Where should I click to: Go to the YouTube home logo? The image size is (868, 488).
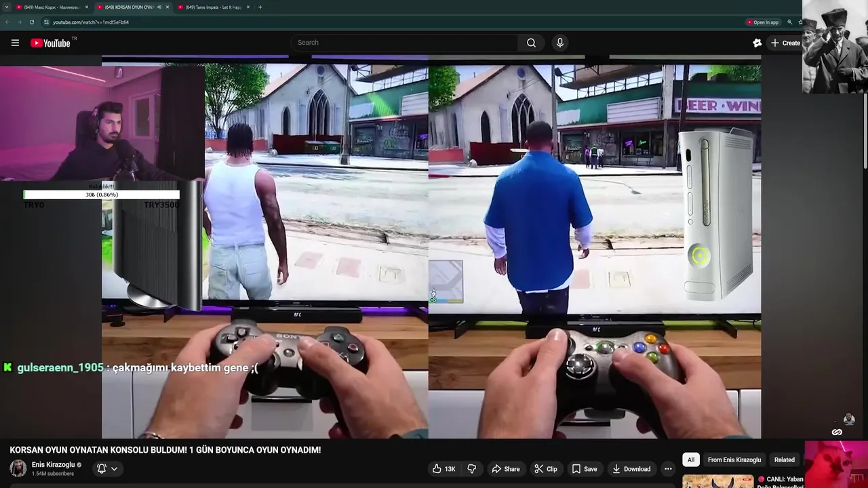tap(50, 43)
